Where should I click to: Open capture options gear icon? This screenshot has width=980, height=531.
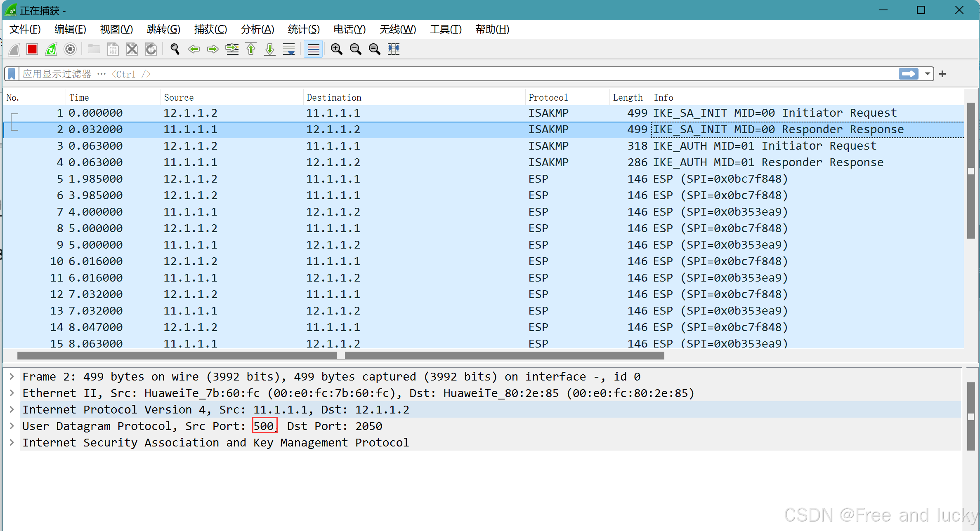70,49
